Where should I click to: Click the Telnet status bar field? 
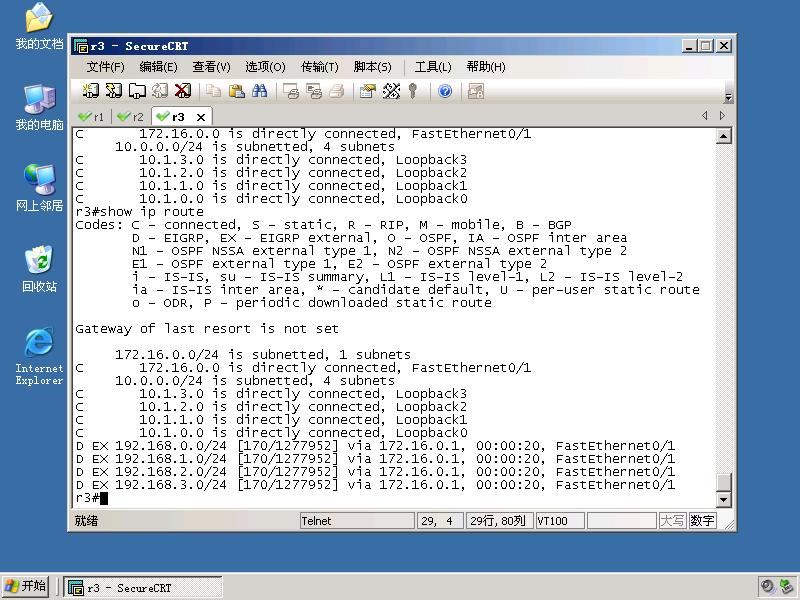[x=357, y=521]
